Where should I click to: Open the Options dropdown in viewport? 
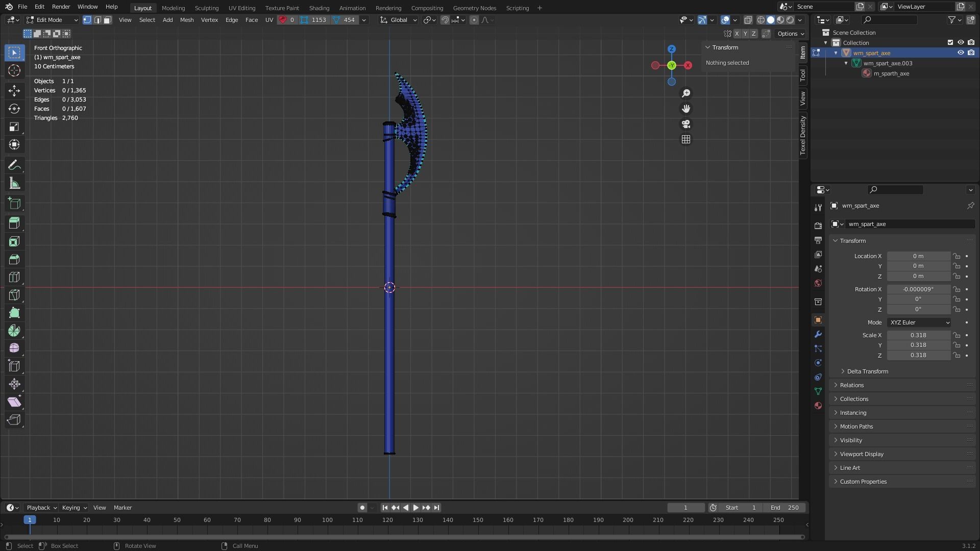[791, 34]
